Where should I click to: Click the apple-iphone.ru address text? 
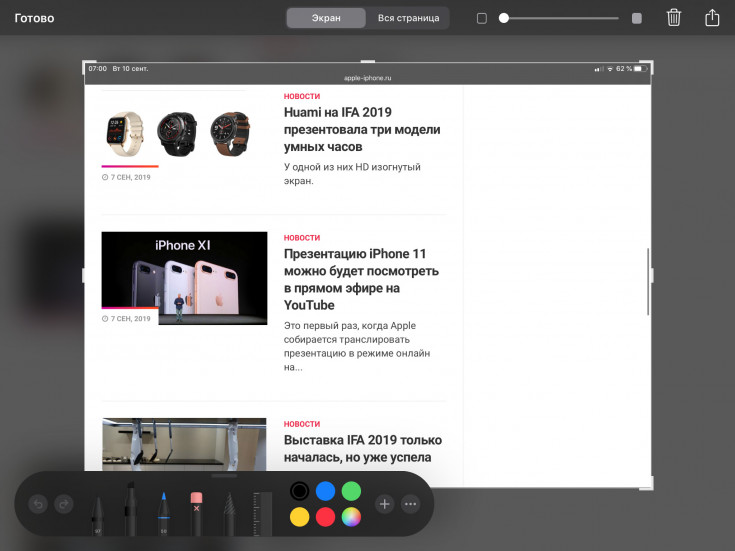point(368,78)
